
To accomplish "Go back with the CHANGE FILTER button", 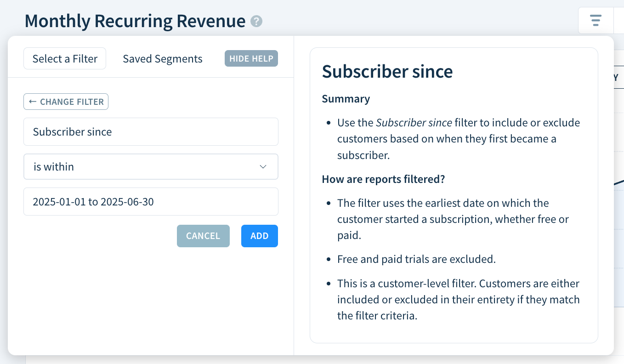I will click(66, 101).
